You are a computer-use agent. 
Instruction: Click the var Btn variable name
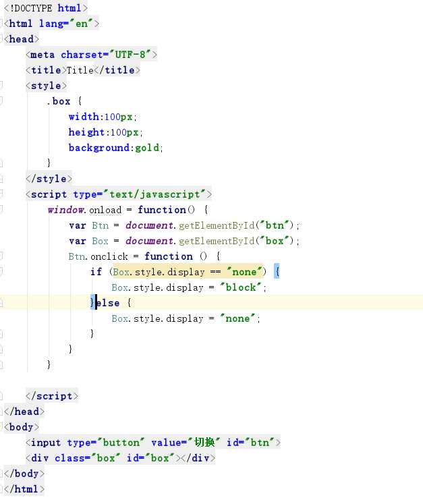pyautogui.click(x=101, y=225)
